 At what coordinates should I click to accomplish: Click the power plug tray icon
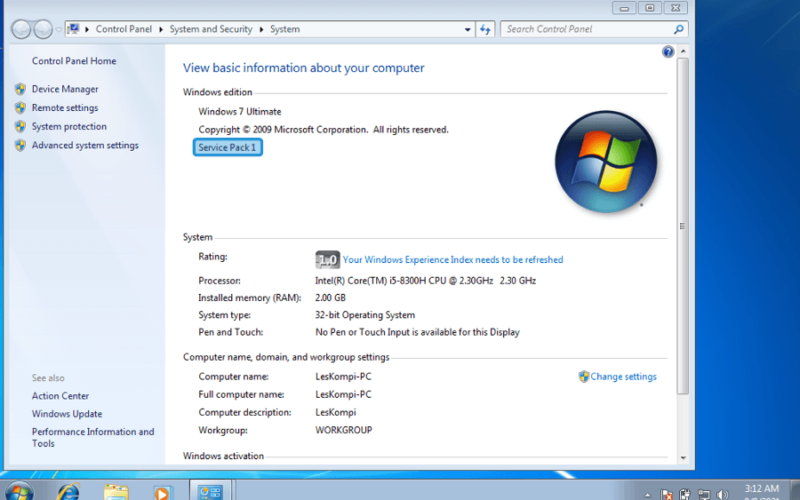(685, 494)
